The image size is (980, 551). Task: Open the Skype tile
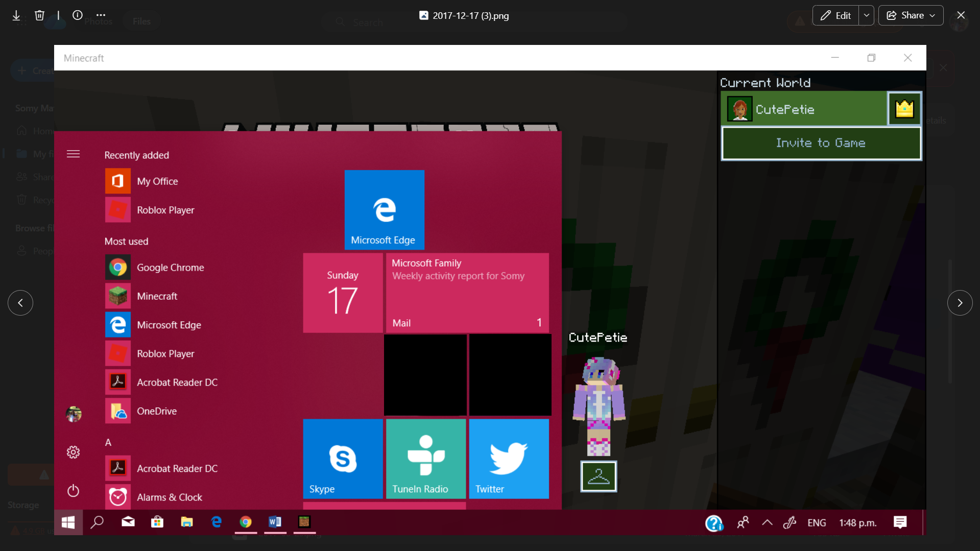pyautogui.click(x=343, y=459)
